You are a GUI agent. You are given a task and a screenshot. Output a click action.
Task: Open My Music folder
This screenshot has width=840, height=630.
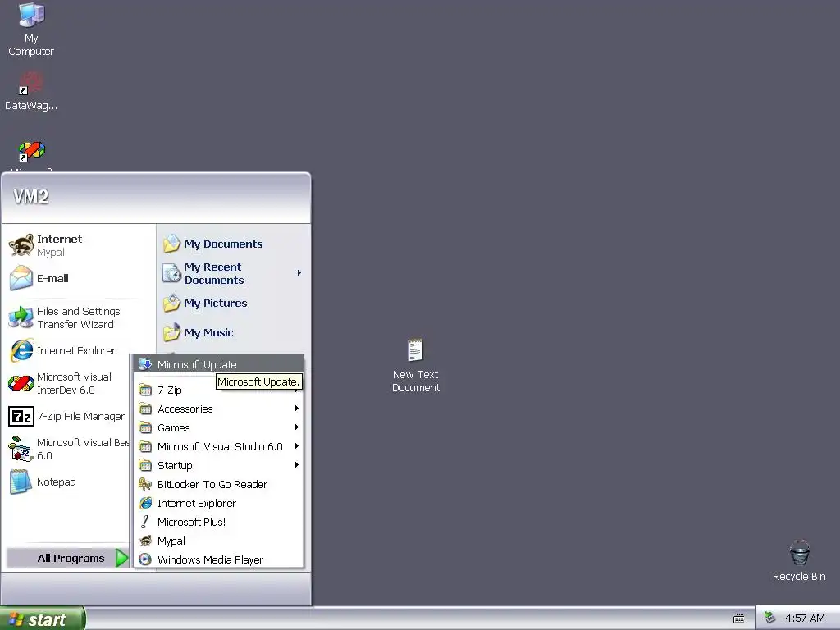(199, 333)
